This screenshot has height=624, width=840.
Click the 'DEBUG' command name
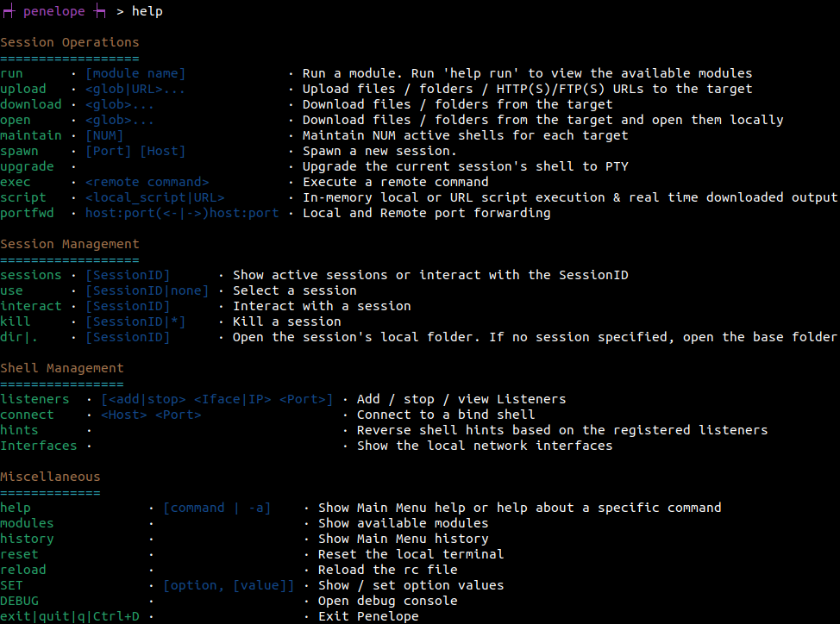pyautogui.click(x=19, y=601)
